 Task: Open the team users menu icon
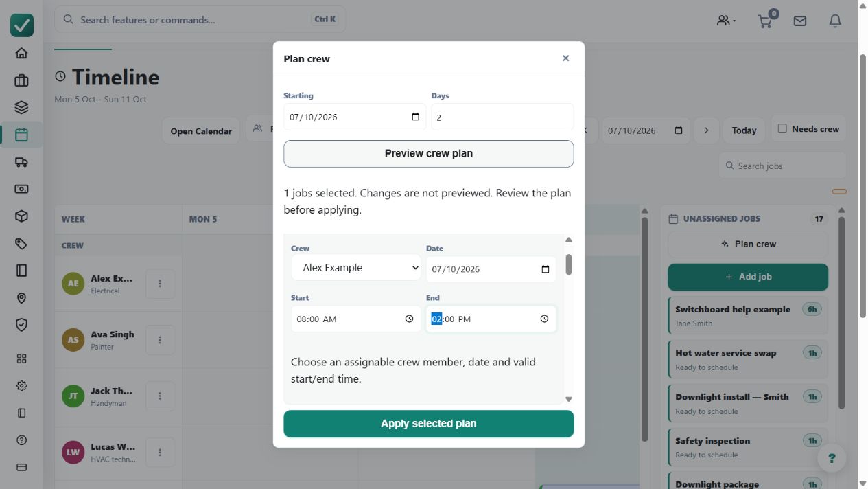726,21
